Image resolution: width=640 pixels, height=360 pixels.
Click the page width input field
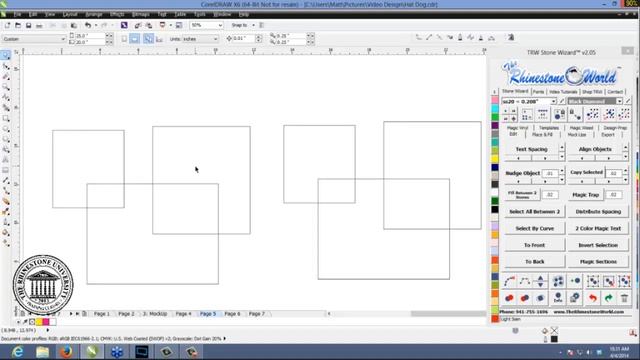coord(90,36)
